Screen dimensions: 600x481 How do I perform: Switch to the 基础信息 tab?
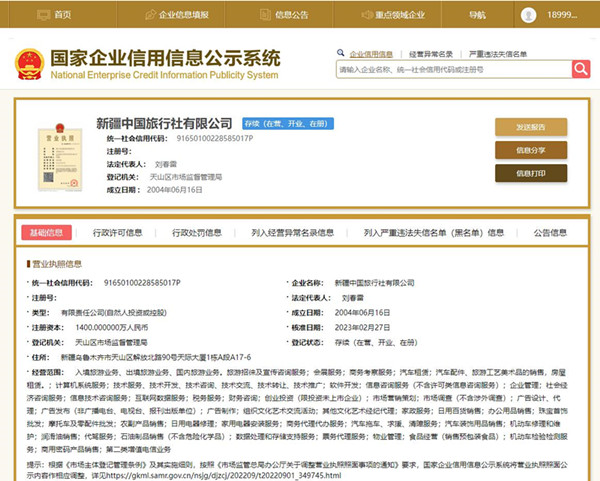(x=46, y=232)
